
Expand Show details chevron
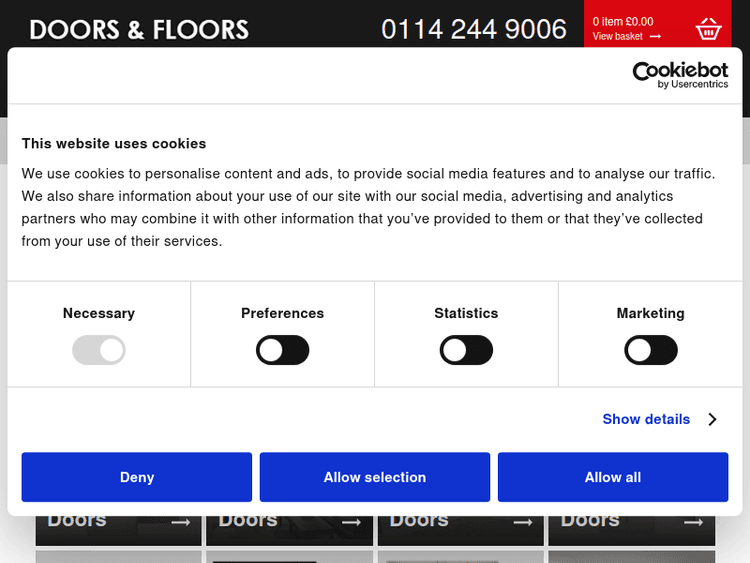[712, 420]
